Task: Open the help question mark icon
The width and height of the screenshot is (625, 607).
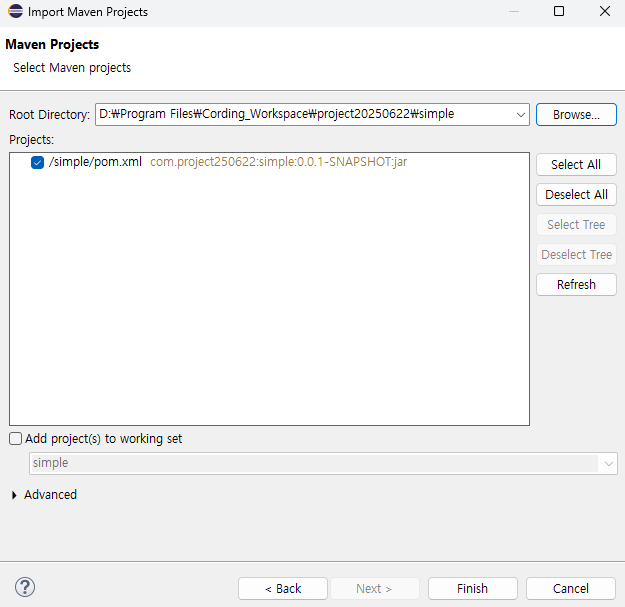Action: (25, 587)
